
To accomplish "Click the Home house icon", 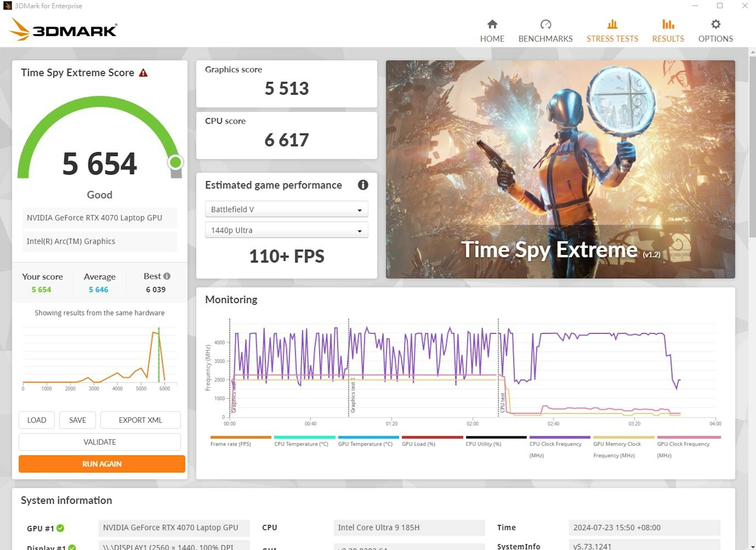I will [492, 24].
